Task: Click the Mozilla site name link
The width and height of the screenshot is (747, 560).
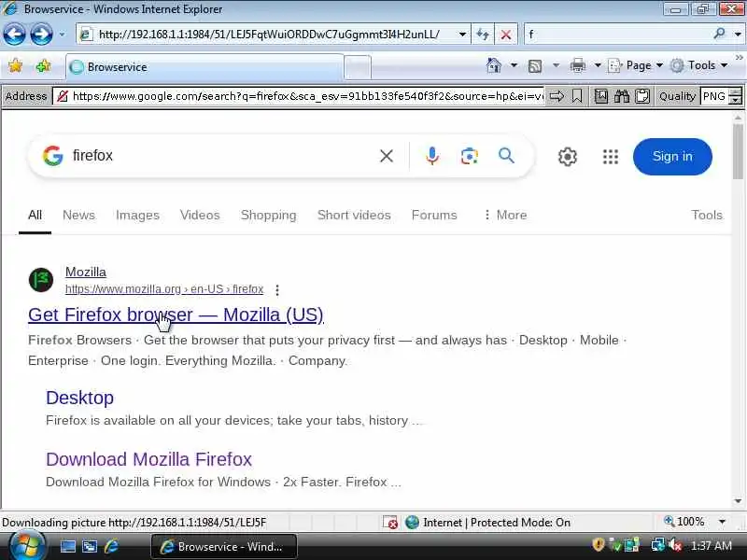Action: click(x=86, y=272)
